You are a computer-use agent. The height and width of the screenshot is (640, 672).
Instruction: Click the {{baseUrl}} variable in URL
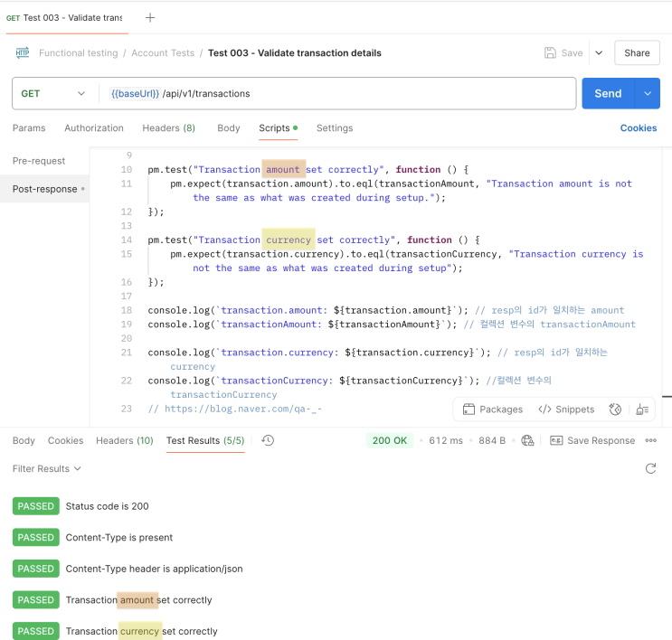pos(135,93)
